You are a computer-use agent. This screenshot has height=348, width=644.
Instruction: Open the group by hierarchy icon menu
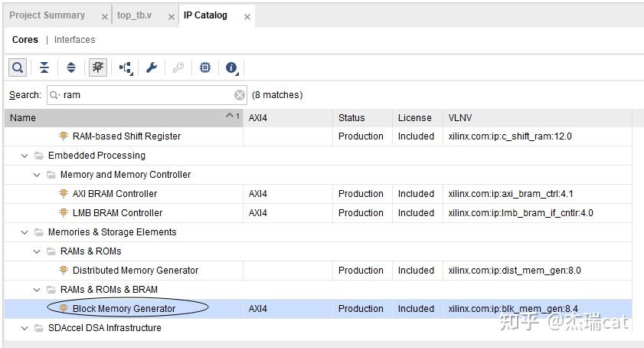[x=126, y=67]
